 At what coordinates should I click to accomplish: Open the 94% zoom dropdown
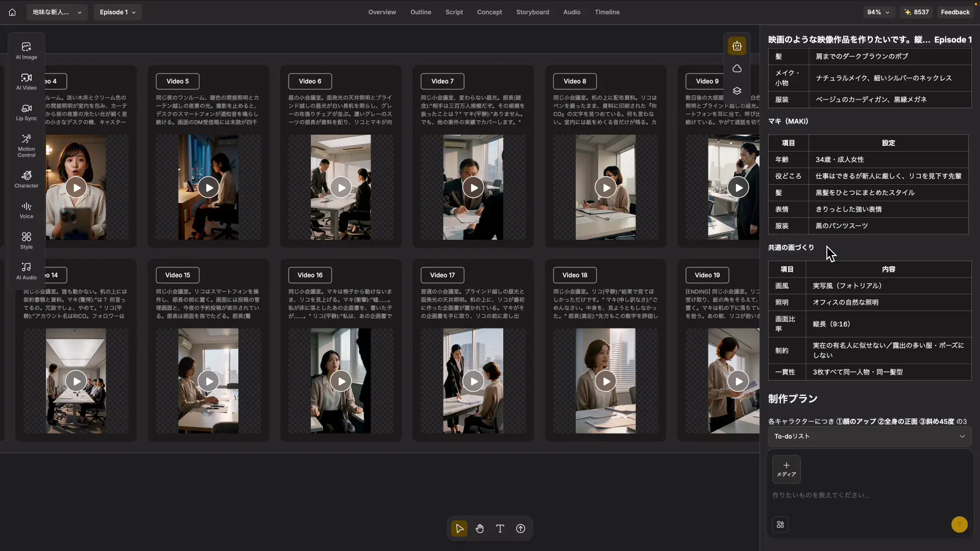pyautogui.click(x=878, y=12)
